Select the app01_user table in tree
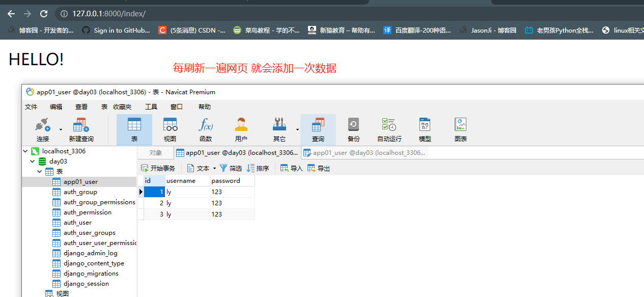 tap(80, 182)
